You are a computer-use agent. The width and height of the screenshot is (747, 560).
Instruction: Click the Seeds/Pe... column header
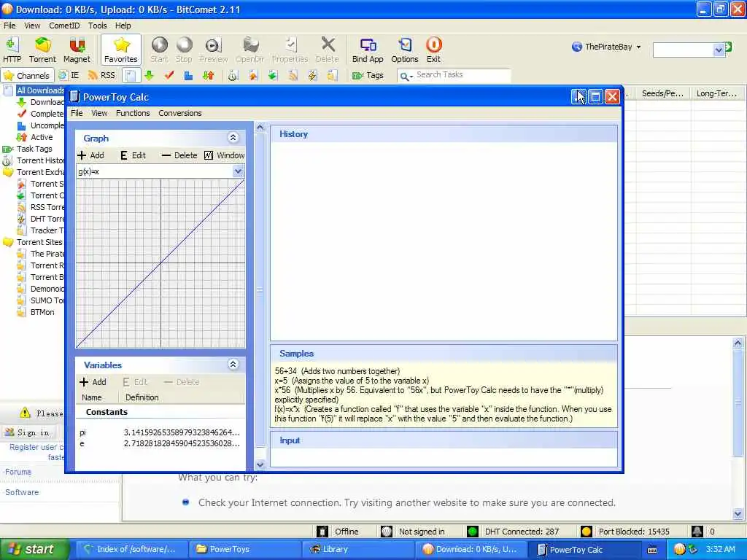(x=662, y=94)
